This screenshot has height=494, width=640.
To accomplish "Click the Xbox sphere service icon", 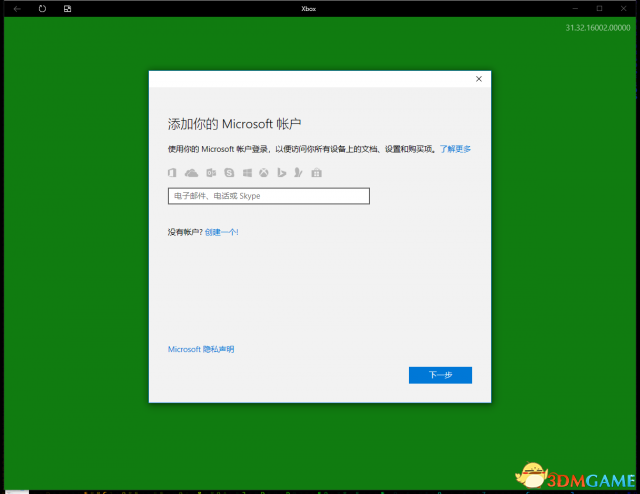I will pos(264,173).
